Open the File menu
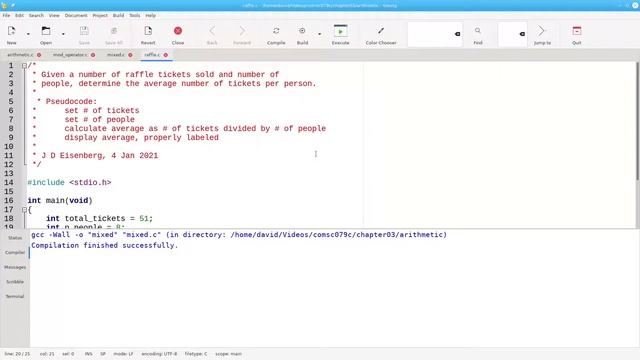The height and width of the screenshot is (360, 640). point(6,16)
